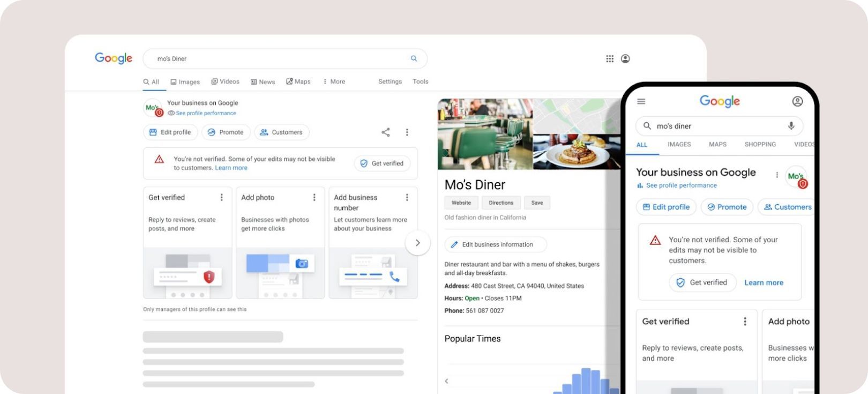The image size is (868, 394).
Task: Tap the phone search field with mo's diner
Action: [719, 126]
